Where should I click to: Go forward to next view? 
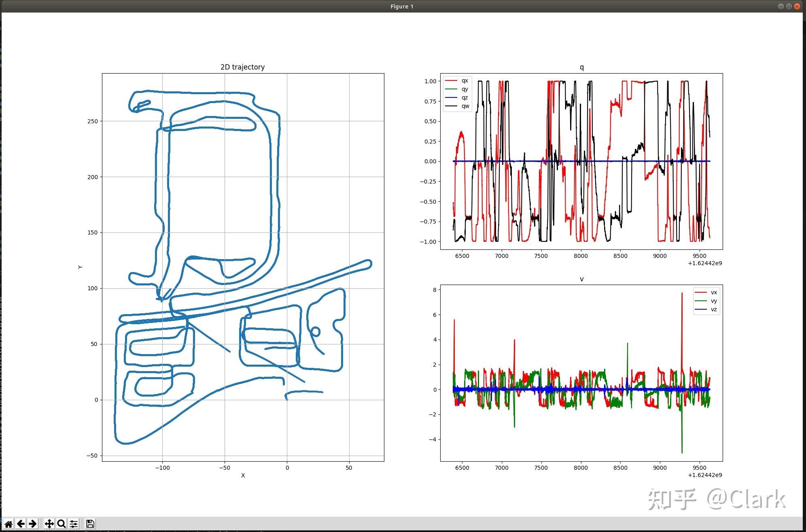tap(33, 524)
